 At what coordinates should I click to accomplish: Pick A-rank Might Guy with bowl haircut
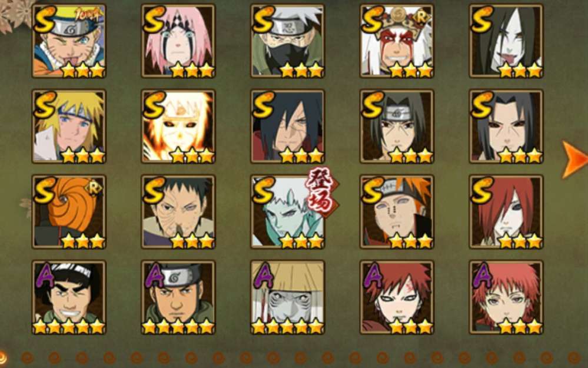(x=69, y=297)
